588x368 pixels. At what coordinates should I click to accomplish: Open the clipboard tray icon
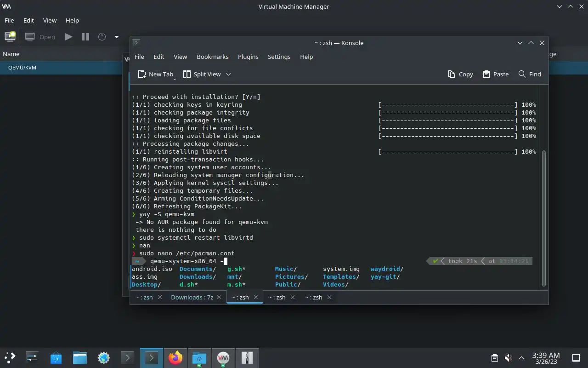pos(495,357)
